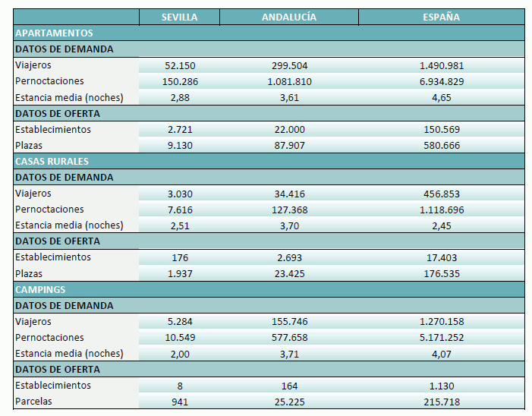
Task: Select the Sevilla rural establishments value 176
Action: coord(179,257)
